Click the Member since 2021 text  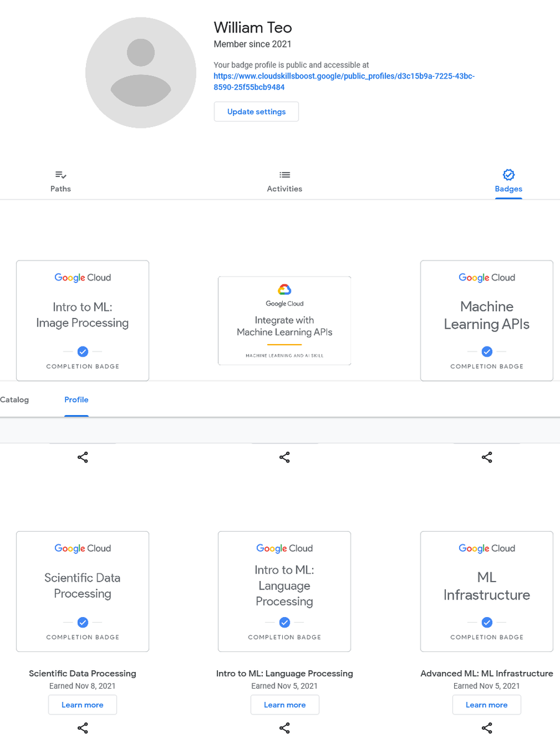[x=252, y=44]
